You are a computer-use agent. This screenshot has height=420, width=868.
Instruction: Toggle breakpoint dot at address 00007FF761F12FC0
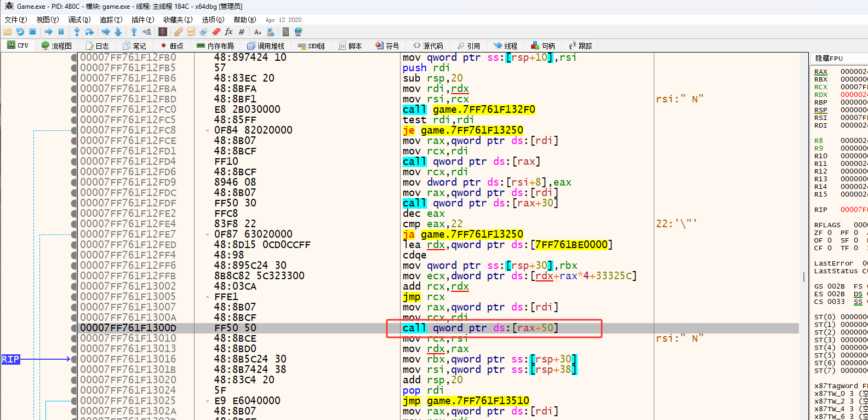pos(74,110)
